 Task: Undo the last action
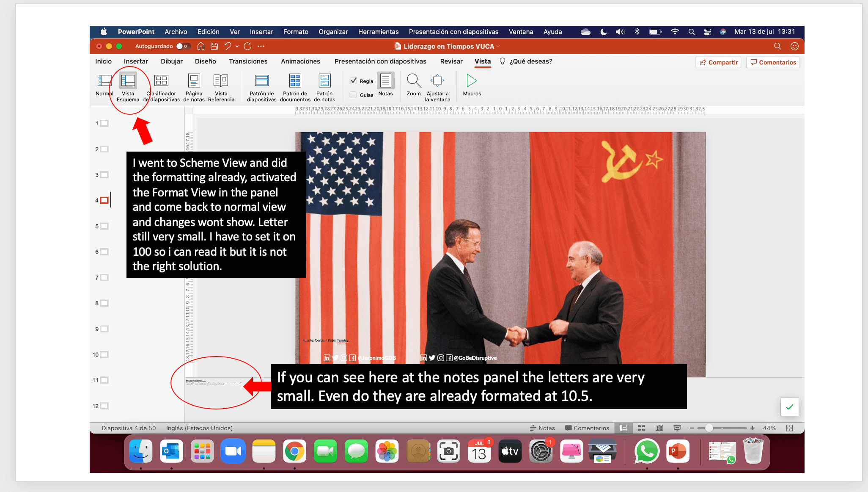tap(228, 46)
